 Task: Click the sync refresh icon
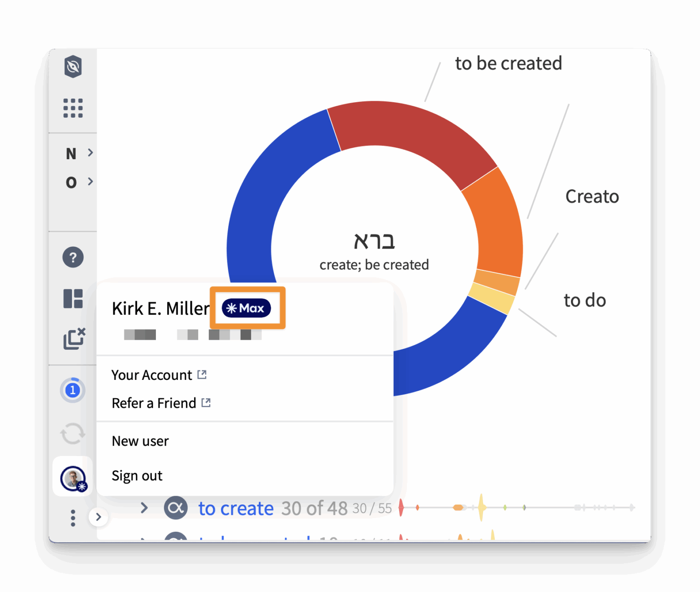pos(73,433)
